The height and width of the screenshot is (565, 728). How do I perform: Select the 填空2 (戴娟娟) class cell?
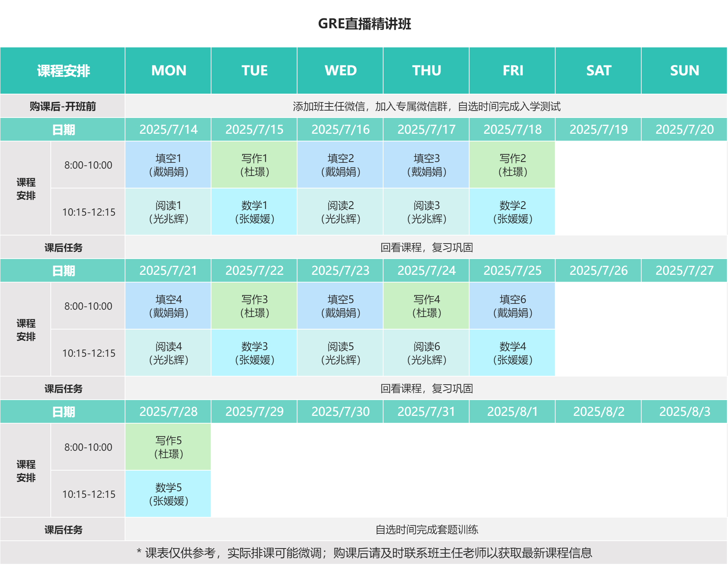tap(340, 165)
